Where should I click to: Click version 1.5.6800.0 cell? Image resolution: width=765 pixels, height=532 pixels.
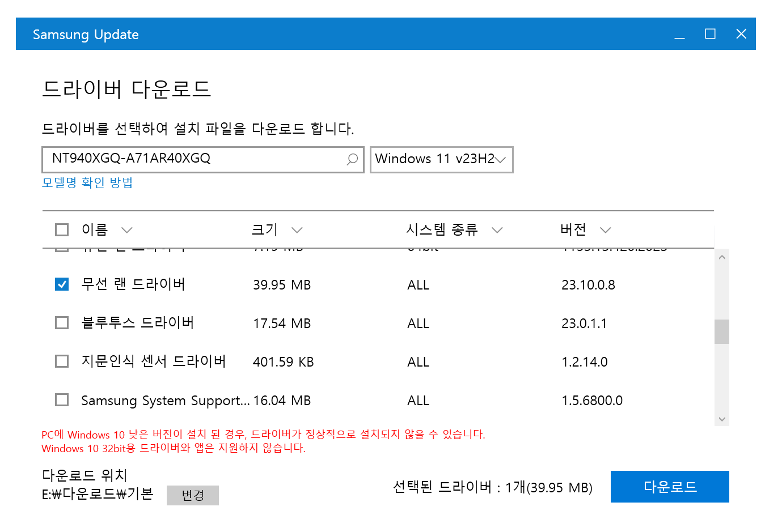coord(592,401)
